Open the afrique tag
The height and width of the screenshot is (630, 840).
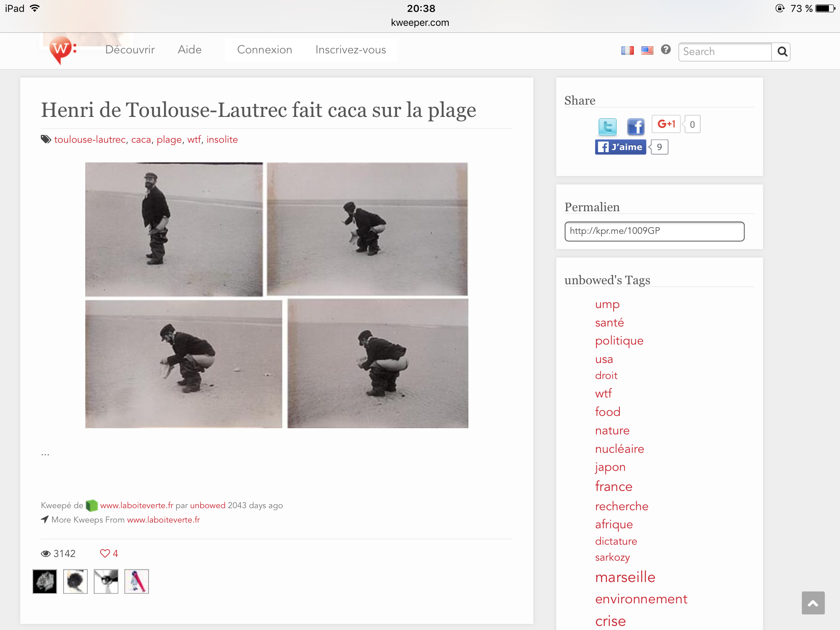(614, 525)
